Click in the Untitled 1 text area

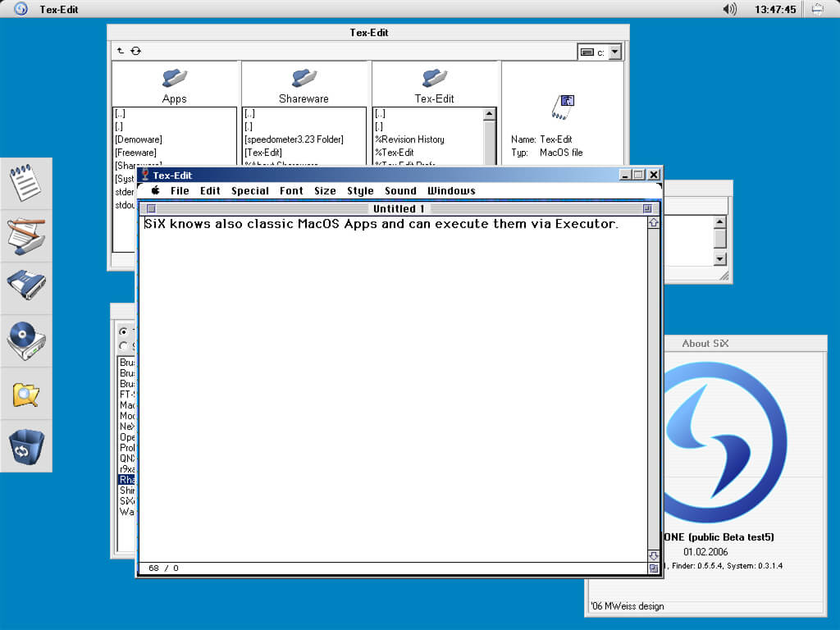click(393, 389)
